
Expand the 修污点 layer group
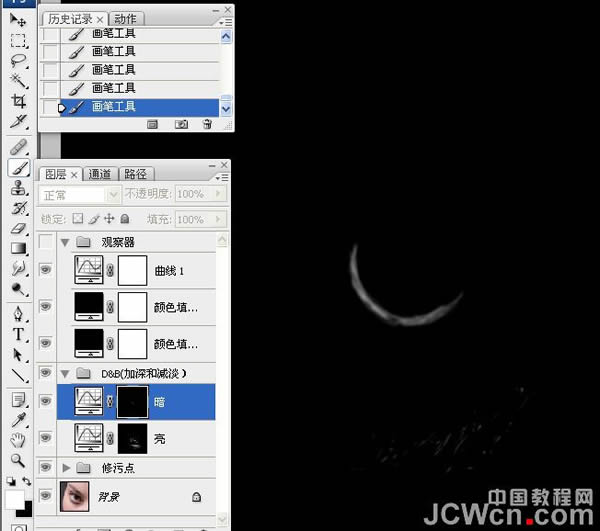click(x=66, y=467)
